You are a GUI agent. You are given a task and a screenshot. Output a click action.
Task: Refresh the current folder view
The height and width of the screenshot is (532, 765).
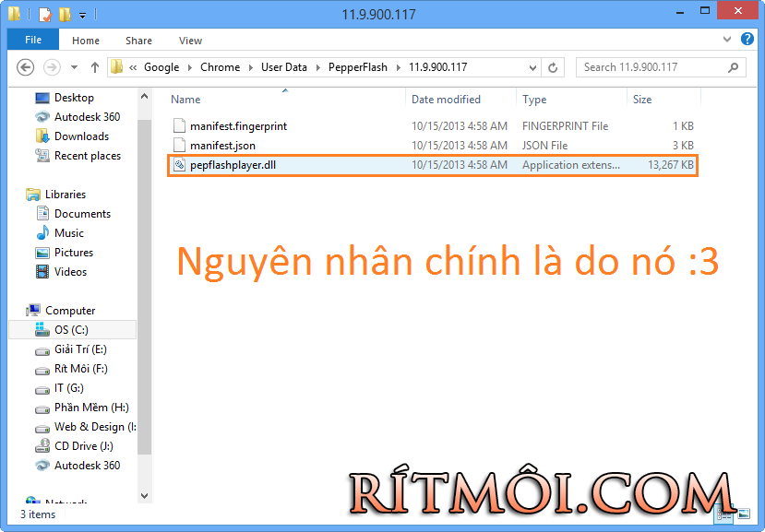(x=552, y=67)
